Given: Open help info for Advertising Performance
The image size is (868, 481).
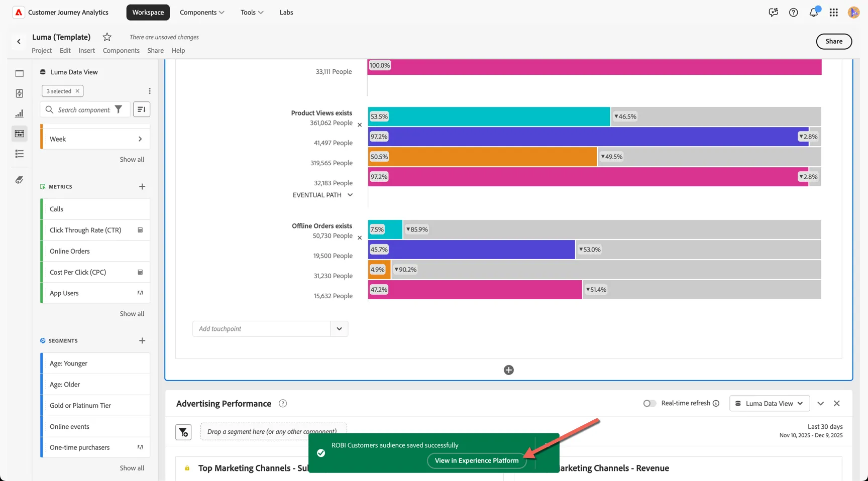Looking at the screenshot, I should coord(283,403).
